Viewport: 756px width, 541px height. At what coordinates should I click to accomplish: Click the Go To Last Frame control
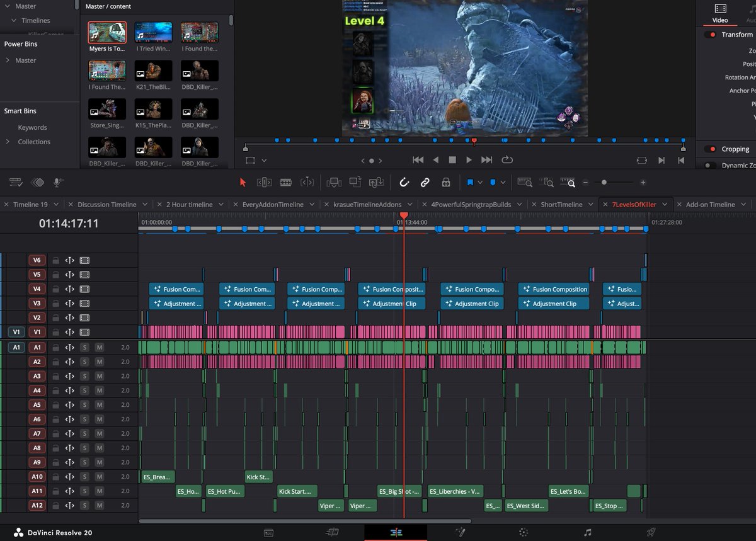point(486,161)
